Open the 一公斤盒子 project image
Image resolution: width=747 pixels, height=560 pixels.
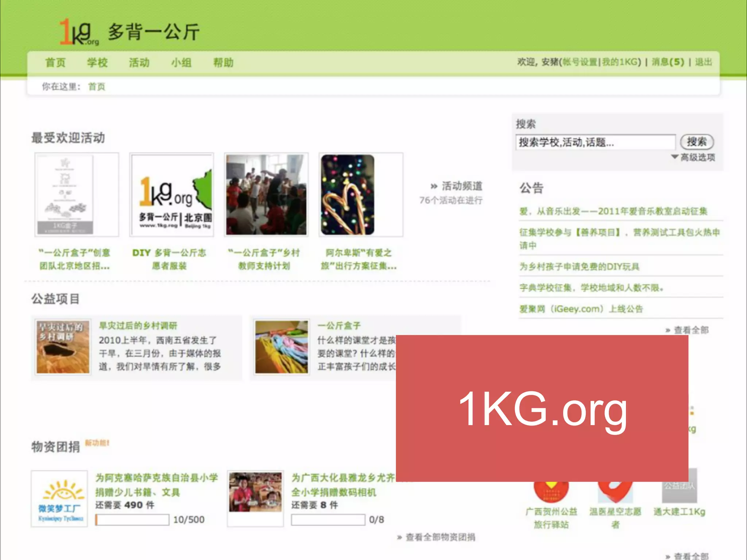[x=281, y=347]
